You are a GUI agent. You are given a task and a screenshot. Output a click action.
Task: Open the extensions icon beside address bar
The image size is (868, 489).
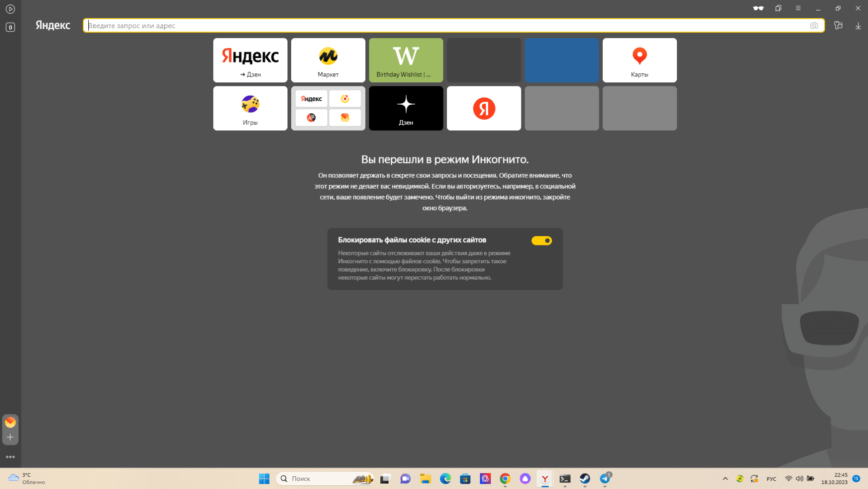838,26
